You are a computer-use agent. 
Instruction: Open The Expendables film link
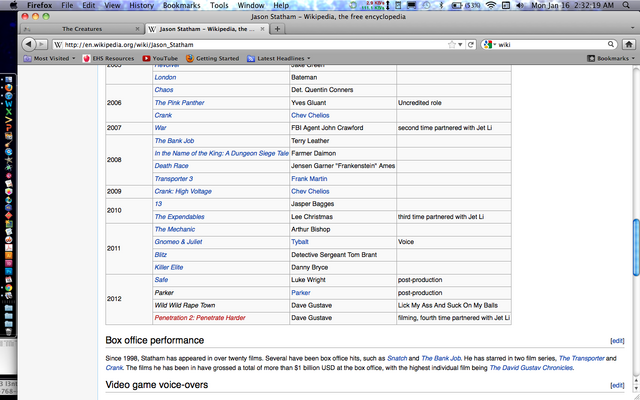point(179,217)
